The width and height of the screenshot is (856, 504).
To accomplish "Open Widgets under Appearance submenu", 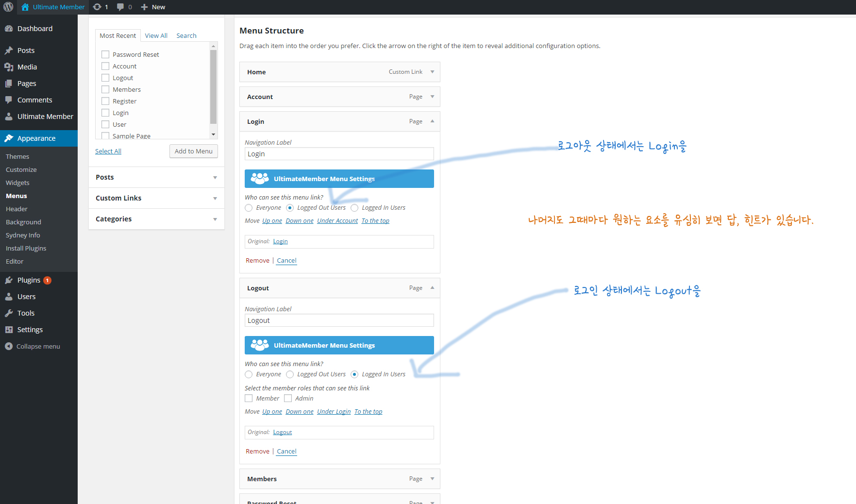I will [x=17, y=183].
